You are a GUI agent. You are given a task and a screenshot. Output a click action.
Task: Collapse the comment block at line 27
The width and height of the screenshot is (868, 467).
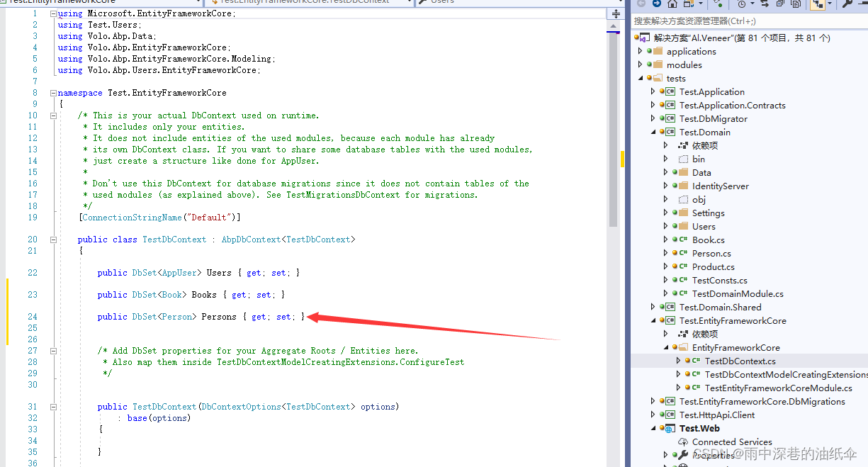tap(53, 351)
